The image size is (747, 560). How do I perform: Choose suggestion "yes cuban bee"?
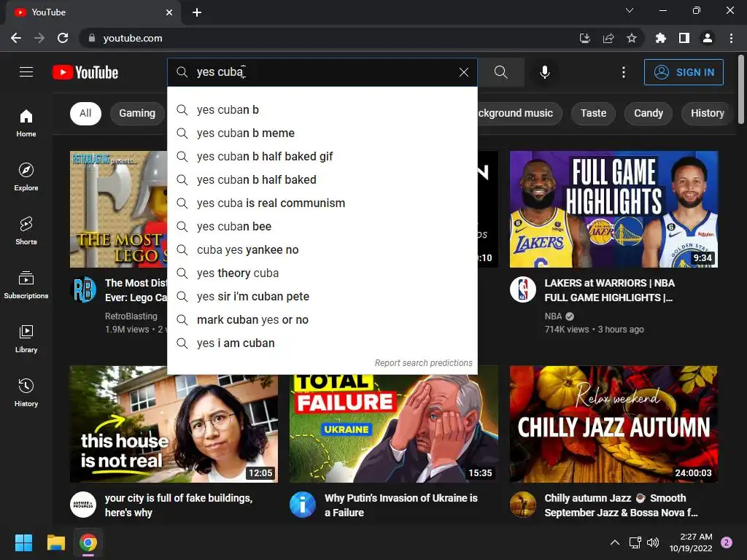click(322, 226)
